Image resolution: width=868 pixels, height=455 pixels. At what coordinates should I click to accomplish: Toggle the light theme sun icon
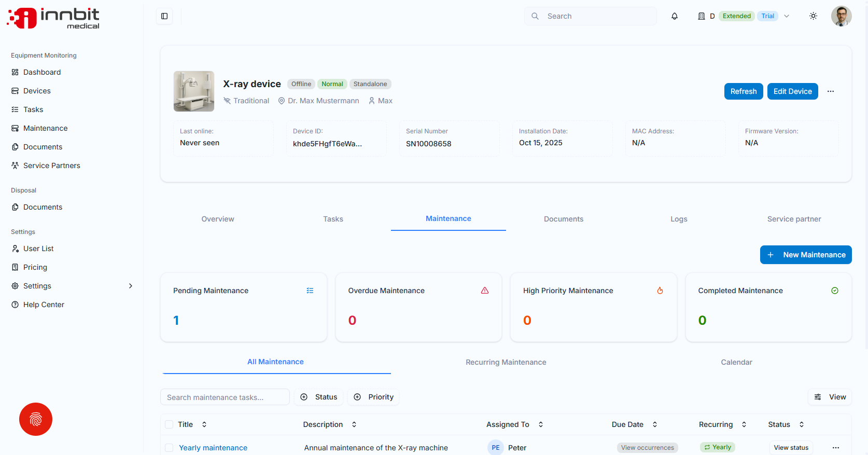tap(814, 16)
